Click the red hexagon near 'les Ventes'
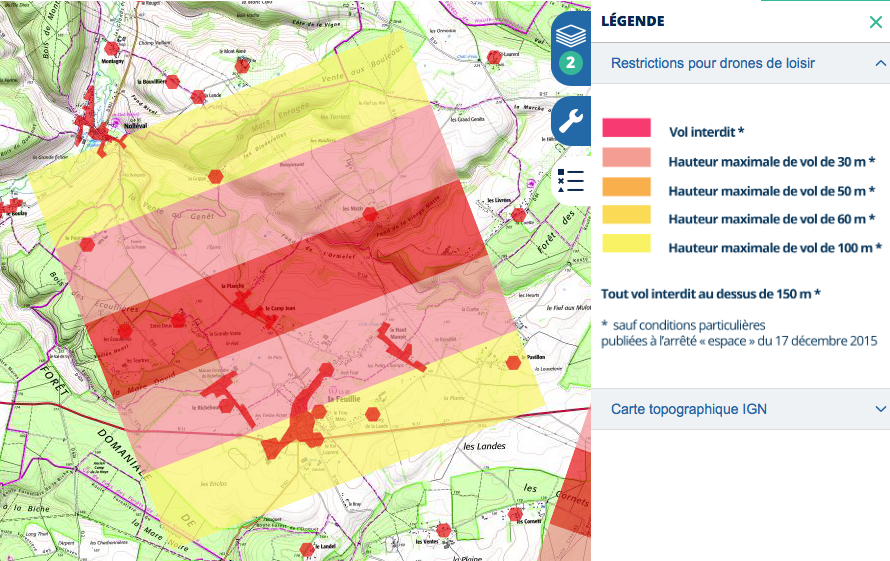Viewport: 890px width, 561px height. [x=444, y=531]
